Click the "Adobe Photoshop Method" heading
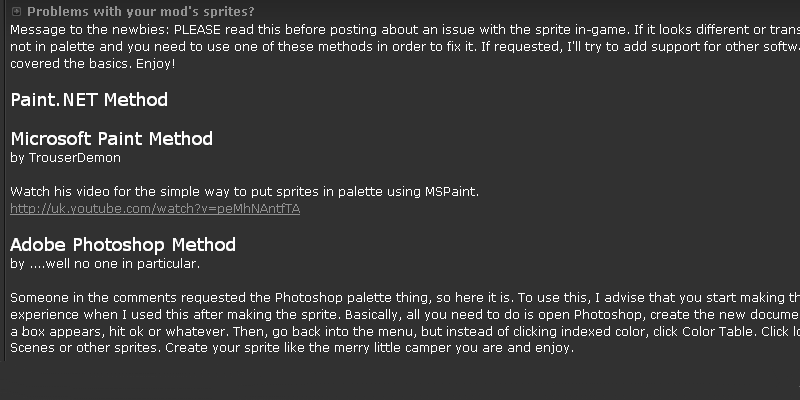Viewport: 800px width, 400px height. (x=123, y=244)
